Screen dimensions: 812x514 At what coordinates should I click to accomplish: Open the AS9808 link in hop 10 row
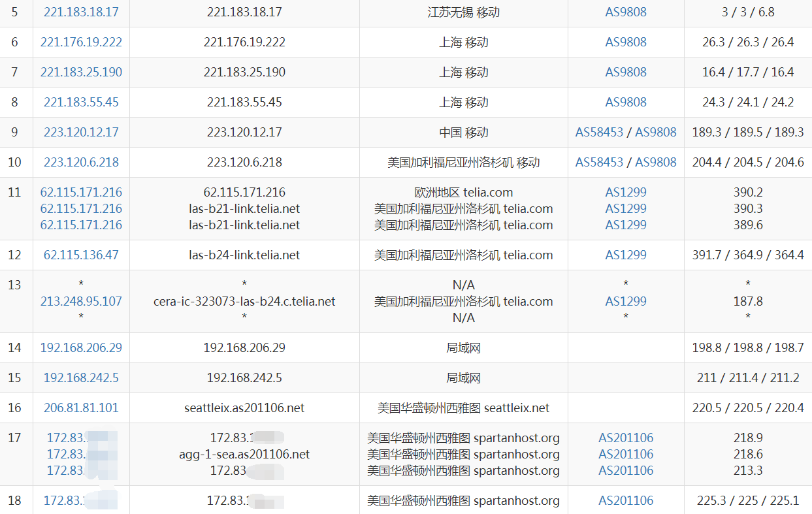point(656,163)
